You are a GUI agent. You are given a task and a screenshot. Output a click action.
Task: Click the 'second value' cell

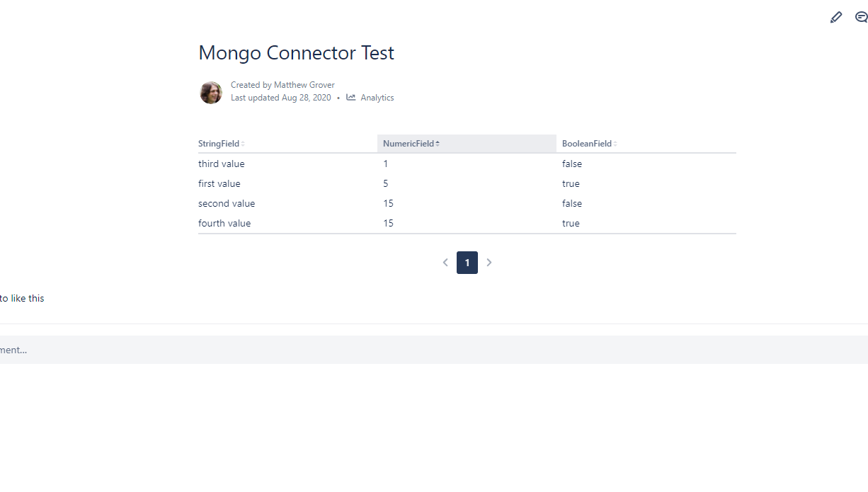(227, 203)
